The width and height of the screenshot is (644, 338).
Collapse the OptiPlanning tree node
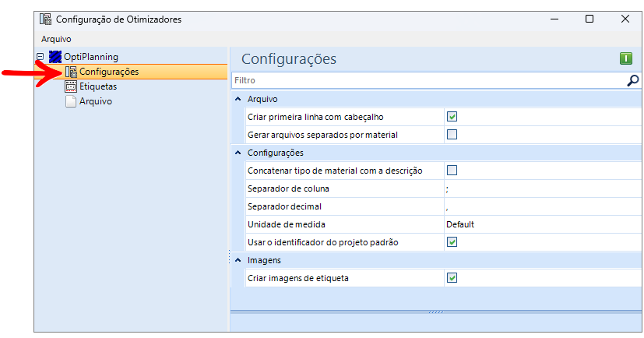click(x=40, y=57)
